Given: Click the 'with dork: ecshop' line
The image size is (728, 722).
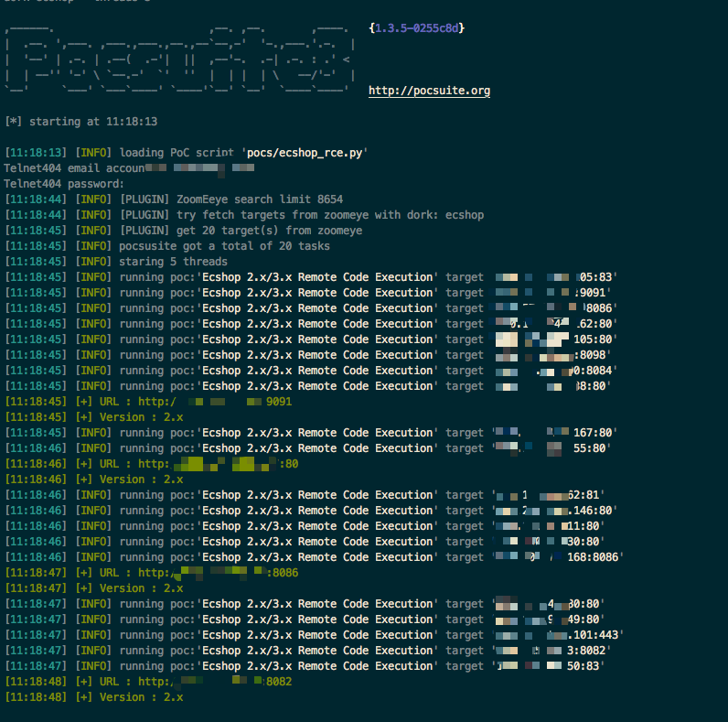Looking at the screenshot, I should (x=244, y=215).
